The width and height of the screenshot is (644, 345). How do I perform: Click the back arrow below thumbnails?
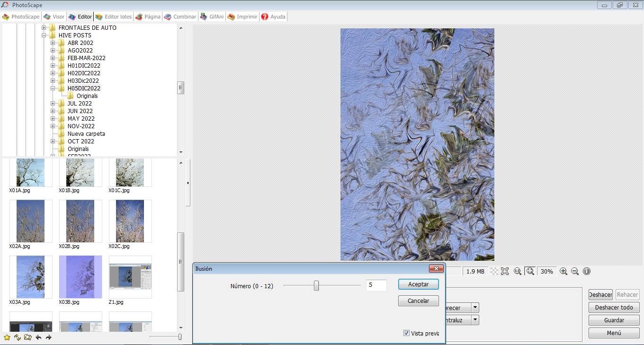(x=38, y=337)
